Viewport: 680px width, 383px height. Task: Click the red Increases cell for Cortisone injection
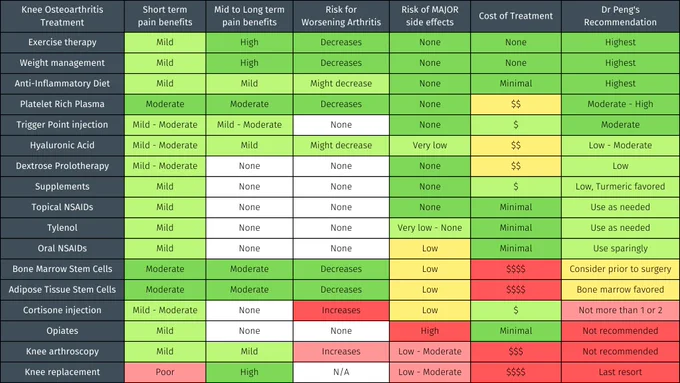tap(341, 310)
